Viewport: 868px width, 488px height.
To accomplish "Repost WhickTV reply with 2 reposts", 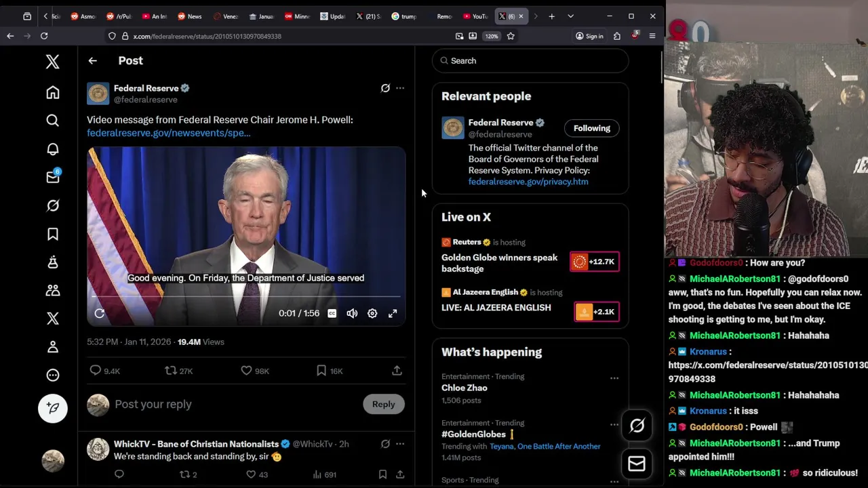I will [184, 474].
